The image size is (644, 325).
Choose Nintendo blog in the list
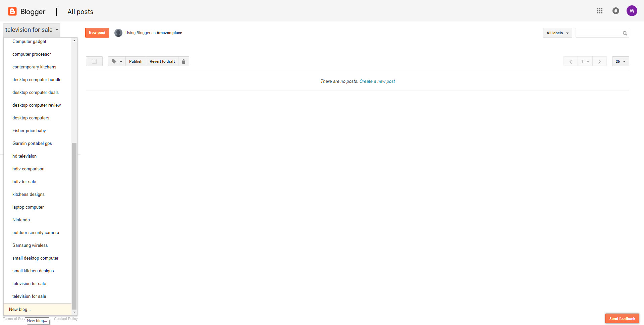pos(21,220)
